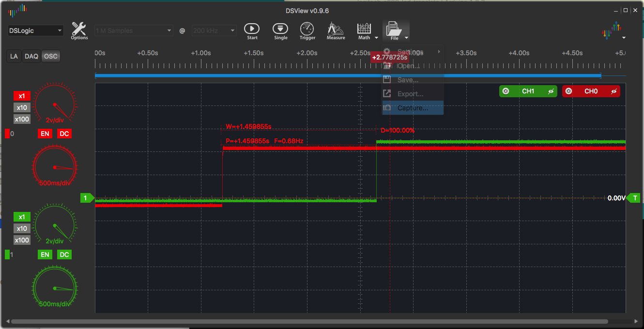Screen dimensions: 644x329
Task: Select Capture... from the File menu
Action: (413, 108)
